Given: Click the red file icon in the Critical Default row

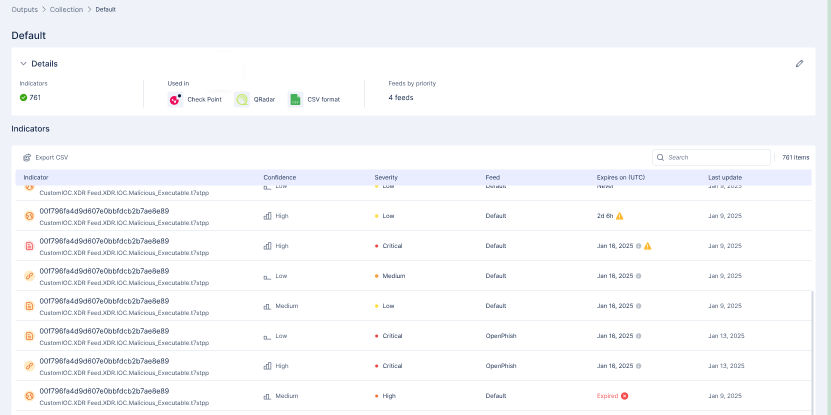Looking at the screenshot, I should (30, 246).
